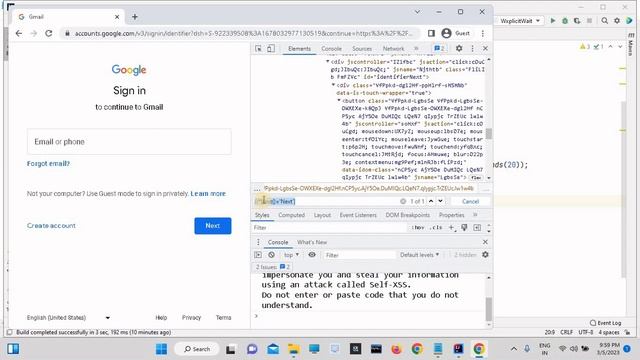This screenshot has height=360, width=640.
Task: Open Chrome three-dot menu
Action: point(483,33)
